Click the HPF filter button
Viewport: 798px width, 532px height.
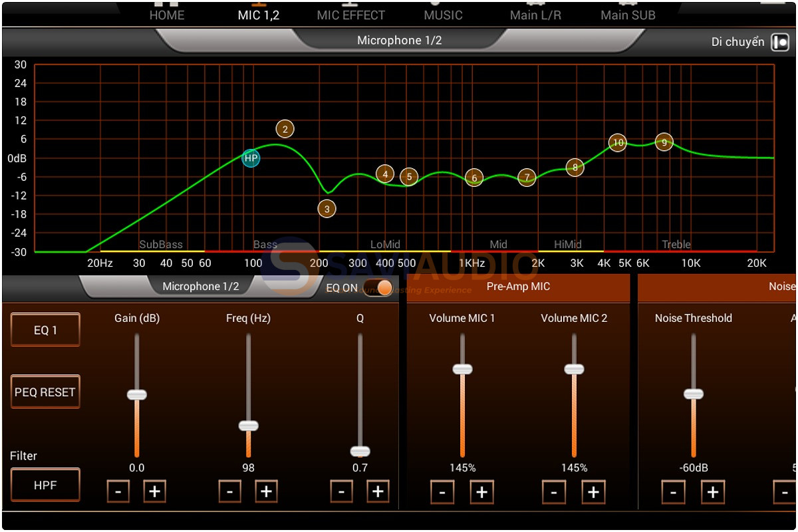[45, 485]
